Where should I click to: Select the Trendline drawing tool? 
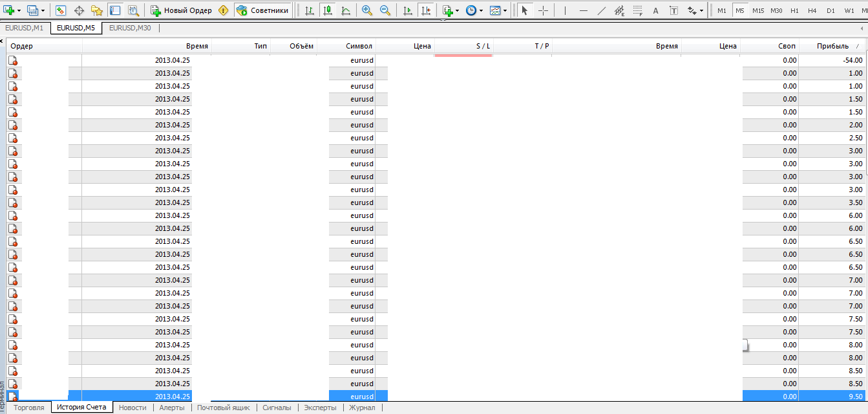click(602, 10)
